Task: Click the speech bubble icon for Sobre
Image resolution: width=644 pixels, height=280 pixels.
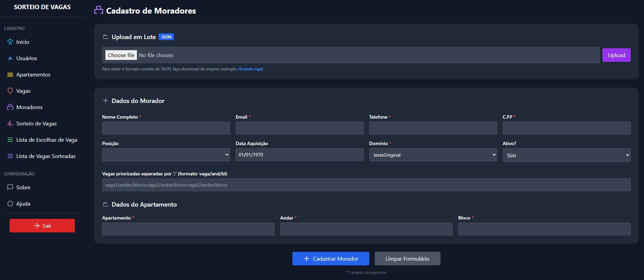Action: point(10,188)
